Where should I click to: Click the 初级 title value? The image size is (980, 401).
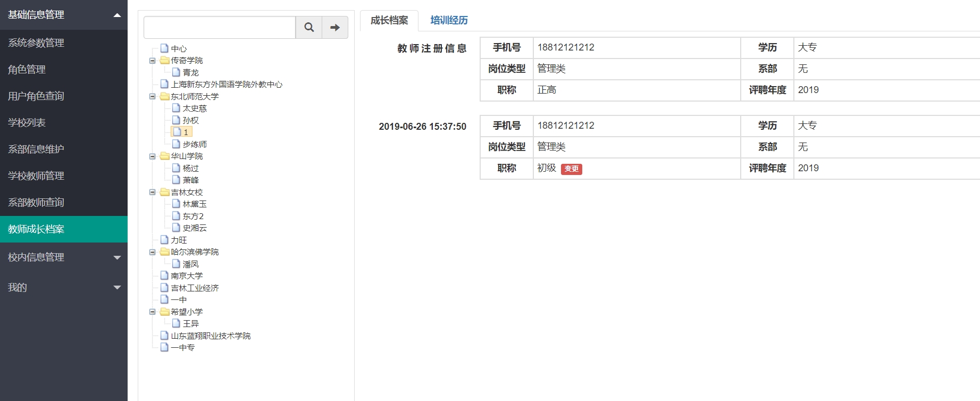[x=547, y=168]
